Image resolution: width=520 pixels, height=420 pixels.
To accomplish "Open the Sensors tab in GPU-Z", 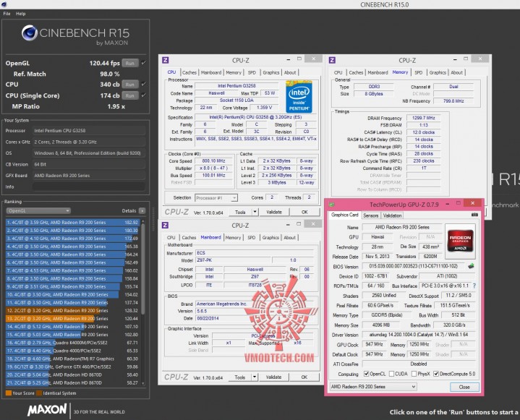I will point(371,216).
